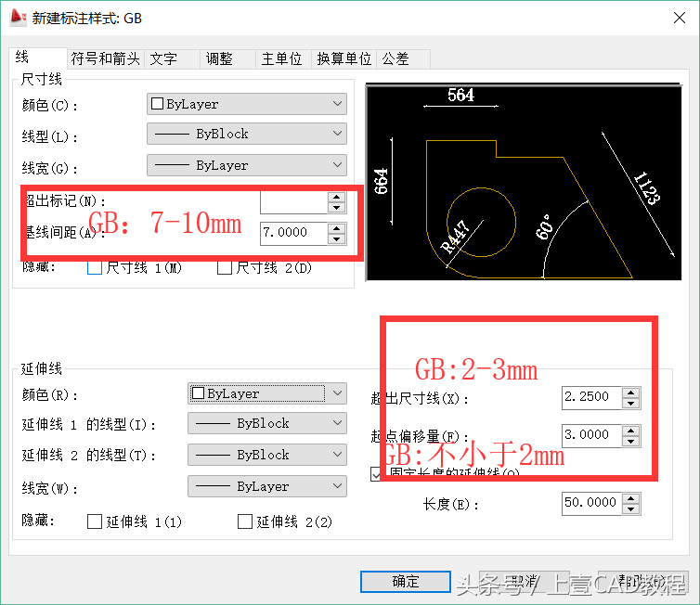Click the 基线间距 field showing 7.0000

(x=293, y=234)
